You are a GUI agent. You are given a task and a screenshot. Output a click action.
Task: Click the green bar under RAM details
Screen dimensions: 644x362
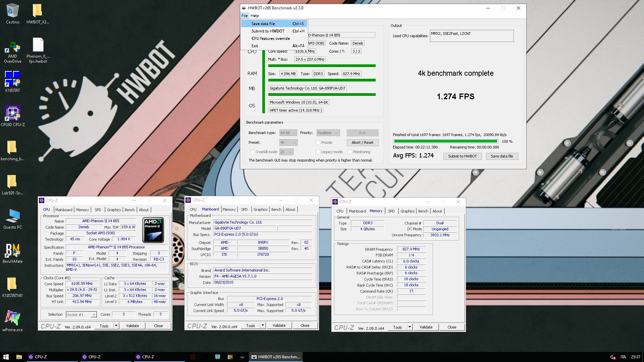(x=322, y=80)
